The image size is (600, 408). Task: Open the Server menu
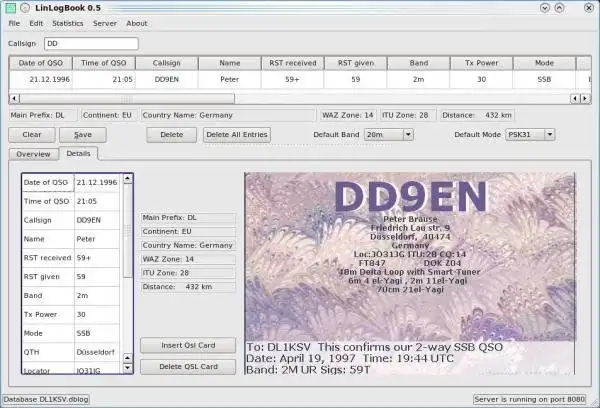(104, 23)
